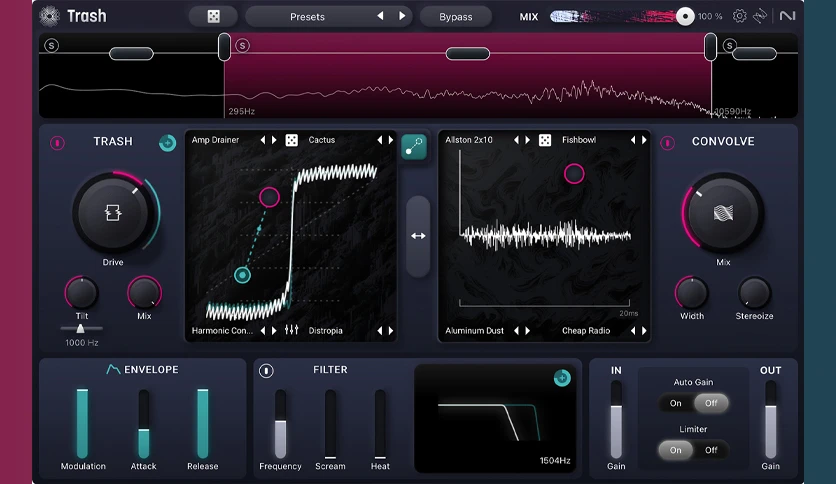This screenshot has height=484, width=836.
Task: Solo the high band with its S button
Action: coord(729,45)
